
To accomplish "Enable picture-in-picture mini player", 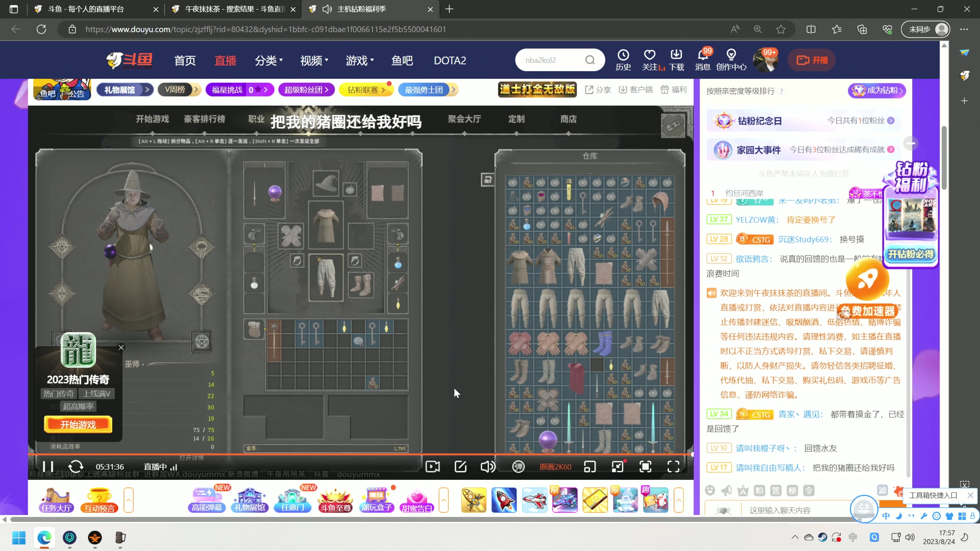I will [590, 466].
